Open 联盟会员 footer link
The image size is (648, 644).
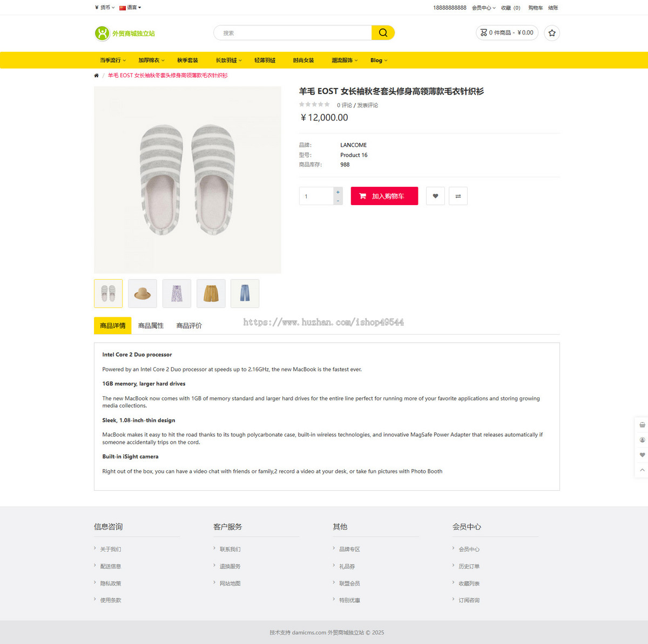tap(349, 584)
